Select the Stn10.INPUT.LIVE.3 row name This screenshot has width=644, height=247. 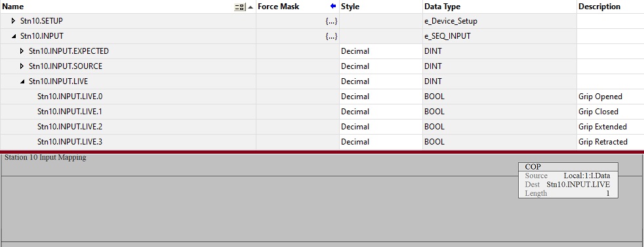point(70,142)
